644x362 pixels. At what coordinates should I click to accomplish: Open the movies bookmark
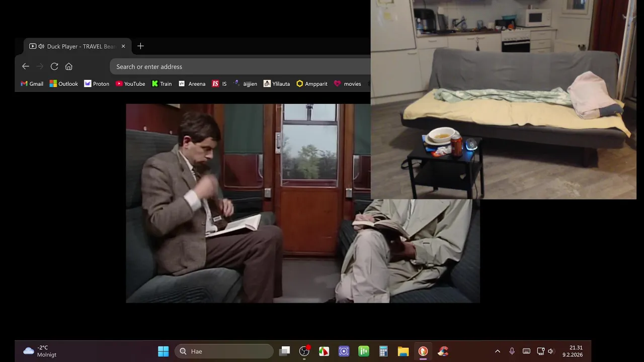(x=348, y=84)
